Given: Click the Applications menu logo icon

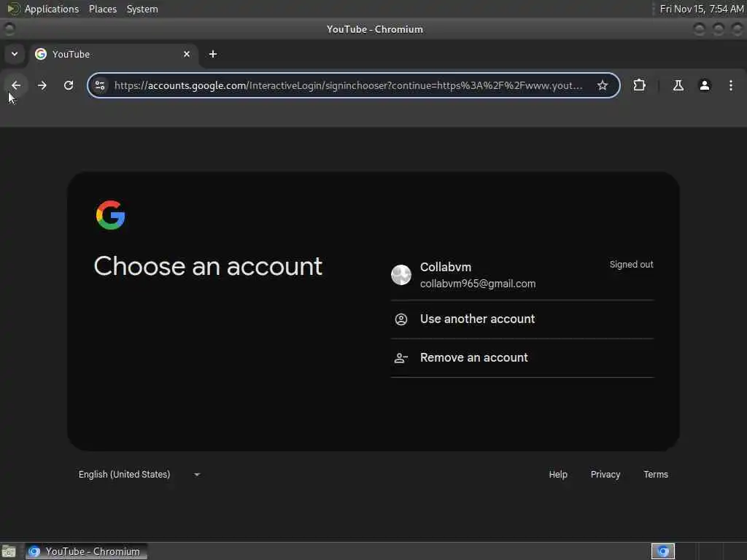Looking at the screenshot, I should coord(13,9).
